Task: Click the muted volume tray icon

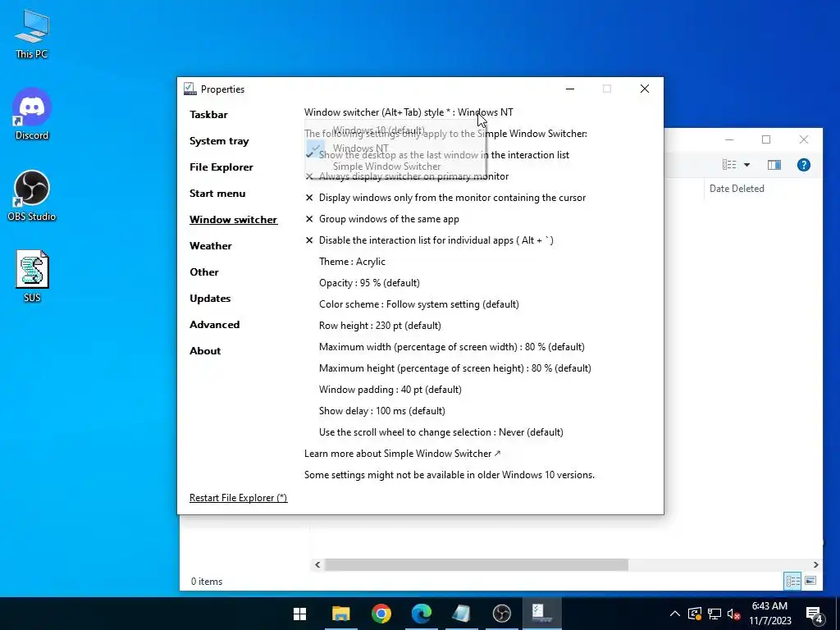Action: tap(734, 614)
